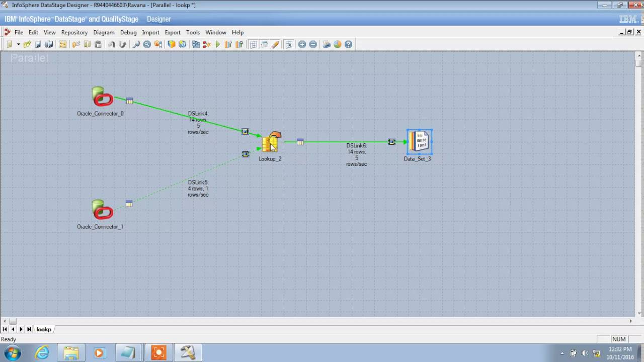Open the New job type dropdown arrow
Viewport: 644px width, 362px height.
click(18, 44)
